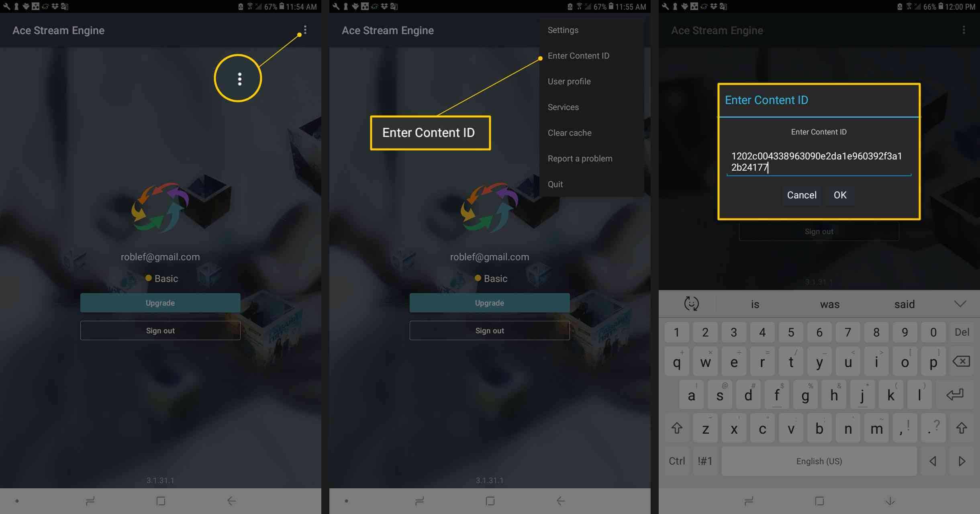
Task: Click the Services menu option
Action: tap(563, 107)
